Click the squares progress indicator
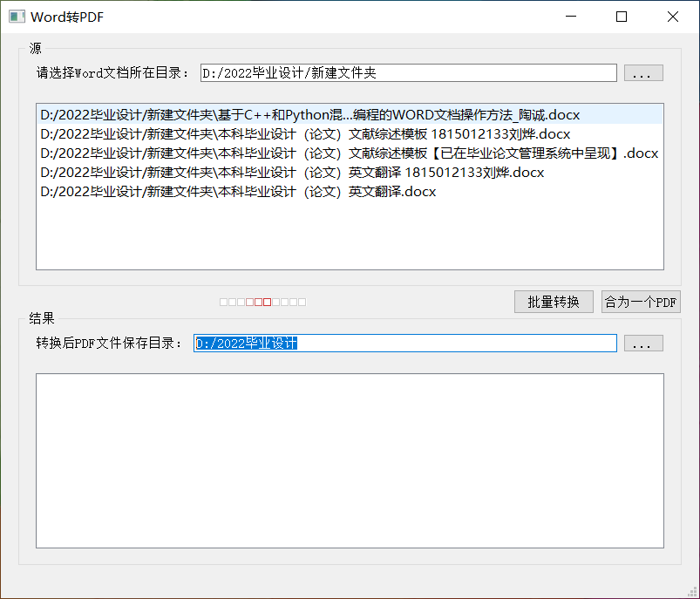Image resolution: width=700 pixels, height=599 pixels. pyautogui.click(x=262, y=302)
